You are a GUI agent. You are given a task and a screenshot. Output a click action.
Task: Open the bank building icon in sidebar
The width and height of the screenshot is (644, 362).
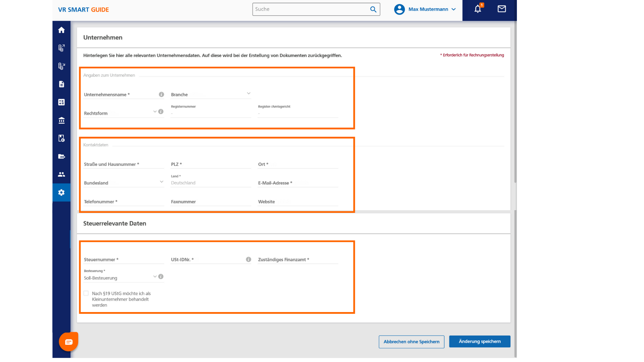coord(61,120)
